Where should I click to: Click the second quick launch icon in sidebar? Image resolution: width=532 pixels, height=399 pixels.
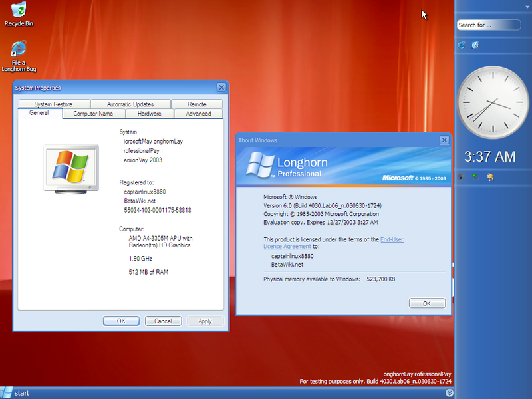(x=475, y=45)
